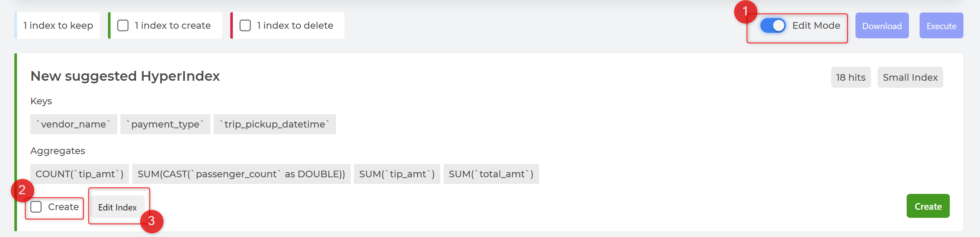Check the '1 index to create' checkbox

(x=122, y=25)
